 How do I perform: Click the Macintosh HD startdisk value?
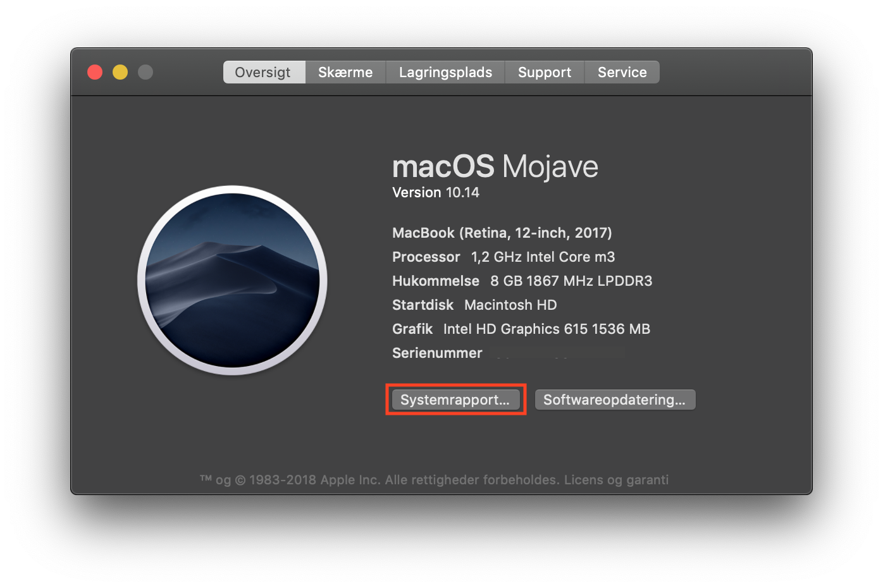(510, 305)
